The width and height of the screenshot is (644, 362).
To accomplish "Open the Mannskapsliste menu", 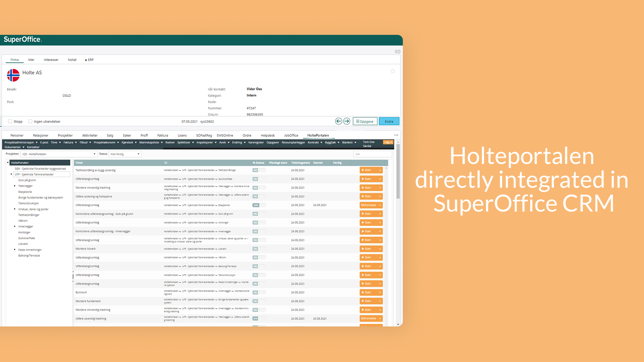I will tap(151, 142).
